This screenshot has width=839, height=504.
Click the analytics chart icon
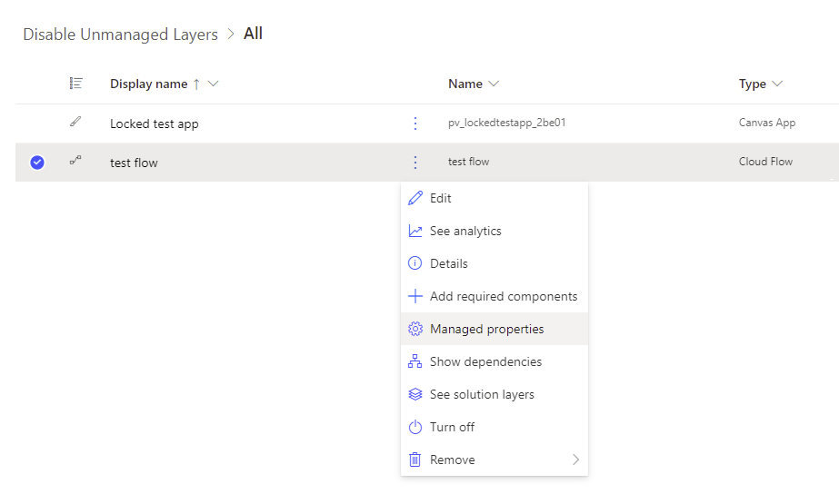[x=415, y=231]
